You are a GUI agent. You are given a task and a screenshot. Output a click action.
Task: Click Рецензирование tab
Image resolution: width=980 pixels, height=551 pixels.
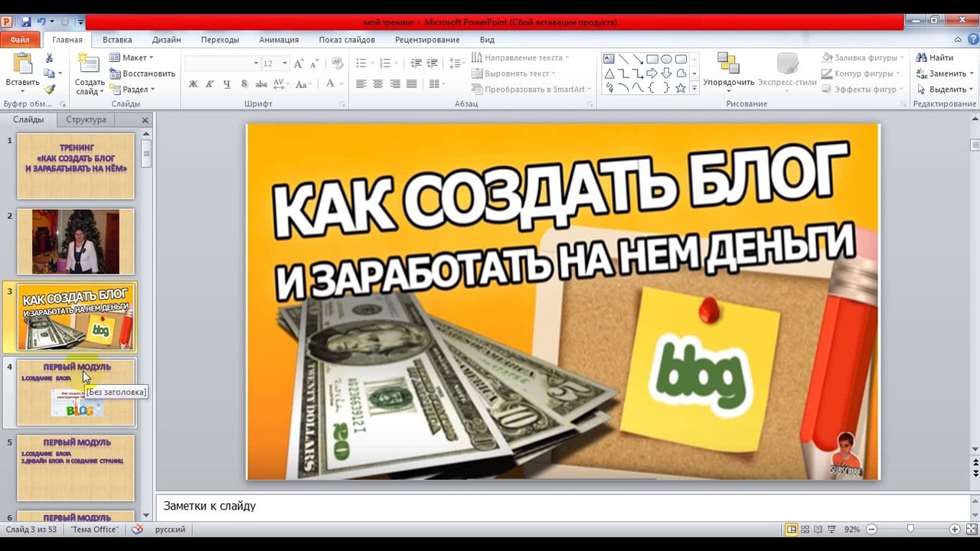click(427, 40)
